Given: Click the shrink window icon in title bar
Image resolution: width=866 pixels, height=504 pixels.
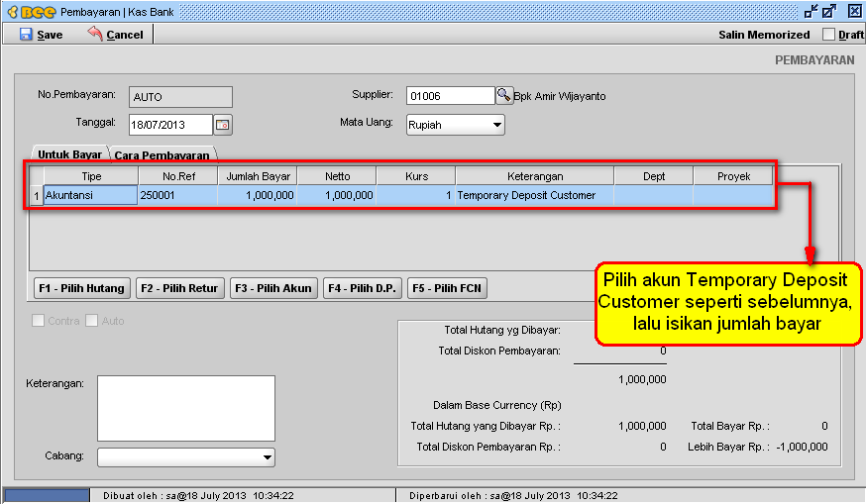Looking at the screenshot, I should [x=811, y=11].
